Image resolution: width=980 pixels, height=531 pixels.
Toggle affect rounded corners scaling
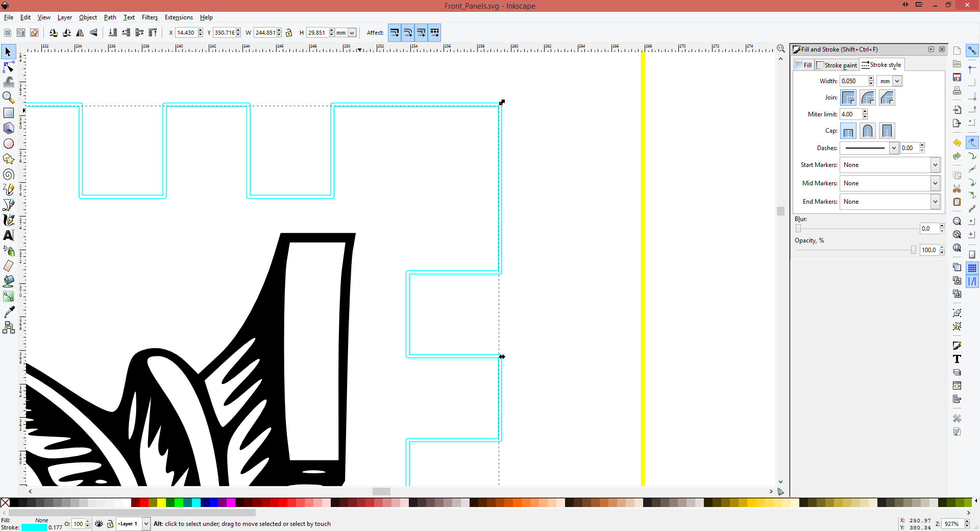[408, 33]
